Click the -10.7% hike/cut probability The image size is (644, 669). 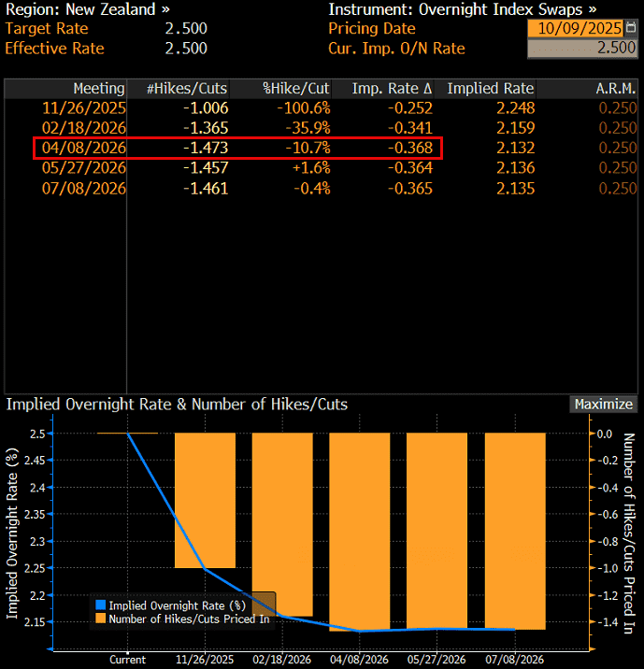[308, 148]
